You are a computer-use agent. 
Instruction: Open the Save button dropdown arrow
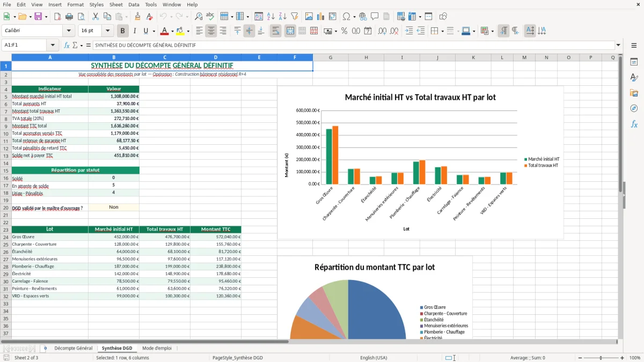click(46, 17)
